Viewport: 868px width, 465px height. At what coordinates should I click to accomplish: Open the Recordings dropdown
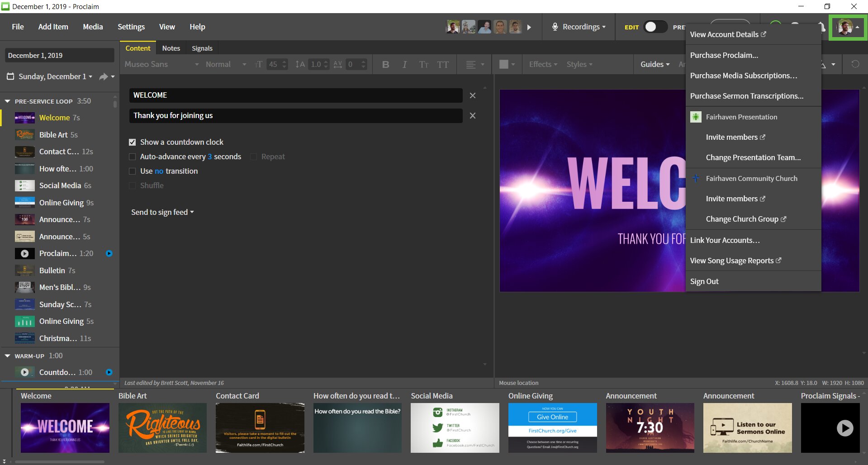click(x=583, y=27)
